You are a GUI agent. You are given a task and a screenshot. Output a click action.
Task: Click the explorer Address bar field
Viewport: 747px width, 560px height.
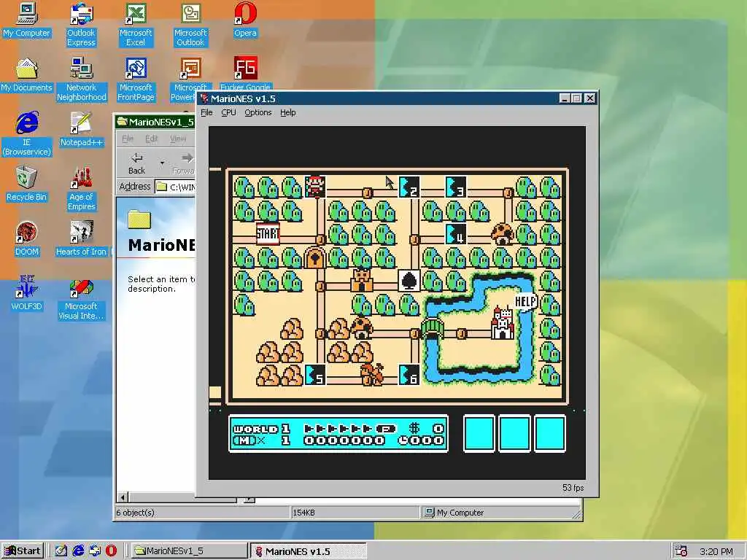click(175, 187)
